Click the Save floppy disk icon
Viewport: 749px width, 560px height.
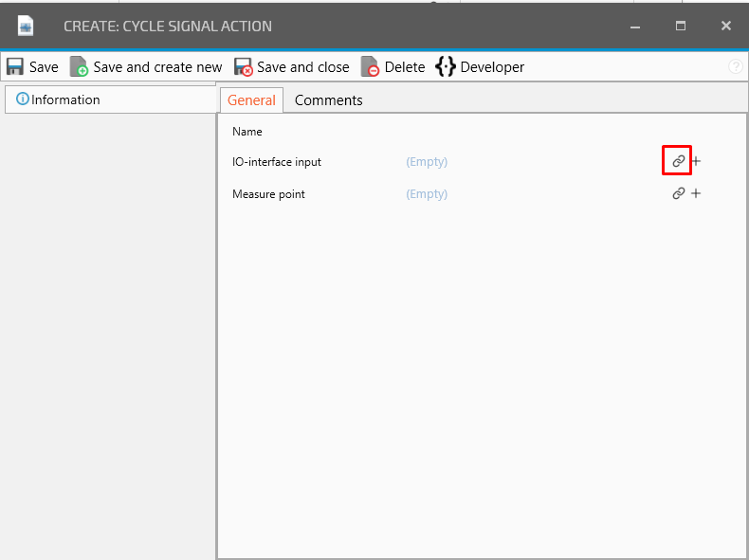(x=15, y=67)
